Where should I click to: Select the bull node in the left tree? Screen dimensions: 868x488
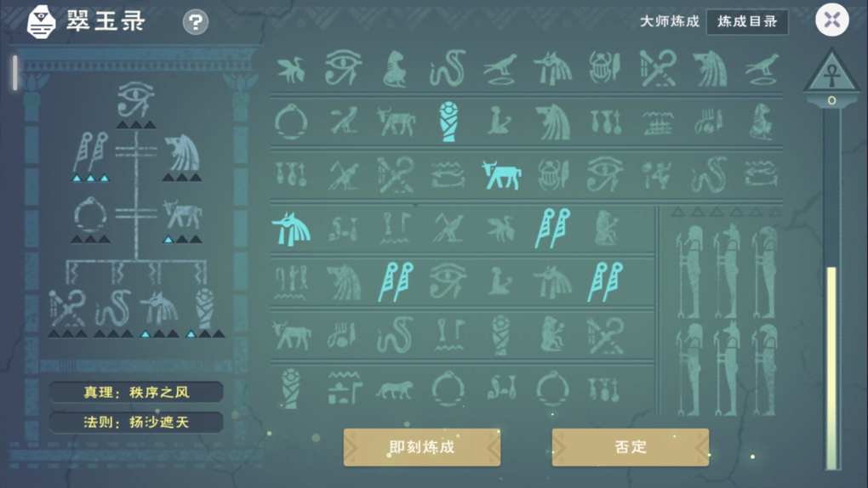click(x=182, y=215)
